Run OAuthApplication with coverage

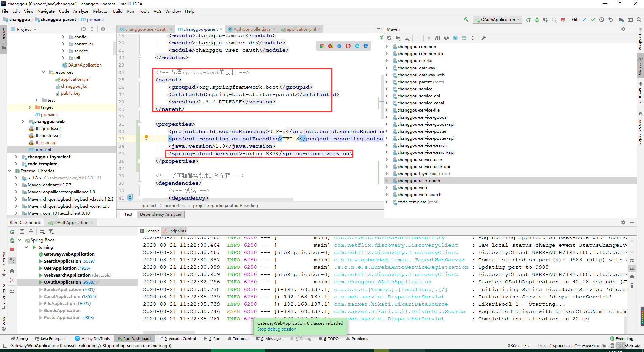click(x=546, y=20)
